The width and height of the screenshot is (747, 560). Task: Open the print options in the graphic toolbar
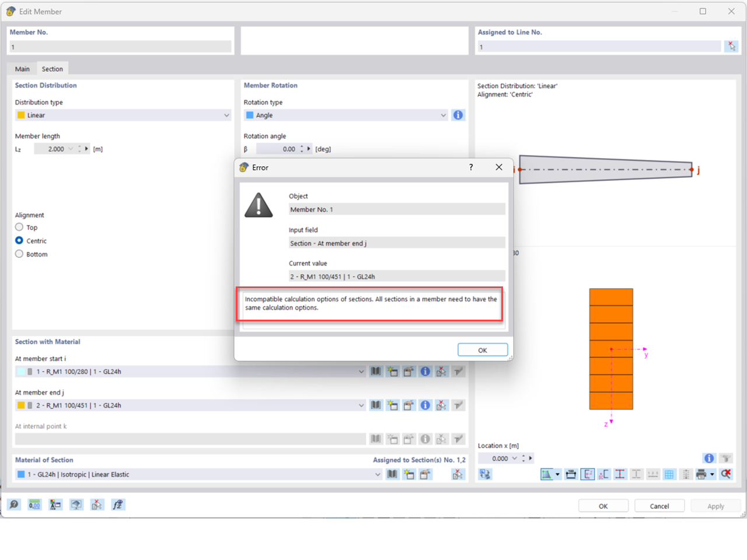(x=702, y=474)
